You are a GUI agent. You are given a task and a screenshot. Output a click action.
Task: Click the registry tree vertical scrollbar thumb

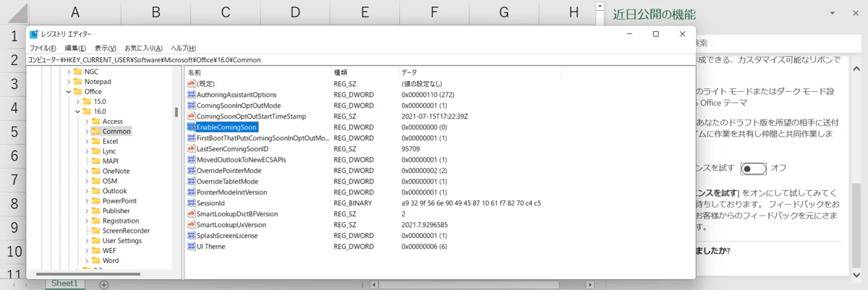pyautogui.click(x=176, y=112)
